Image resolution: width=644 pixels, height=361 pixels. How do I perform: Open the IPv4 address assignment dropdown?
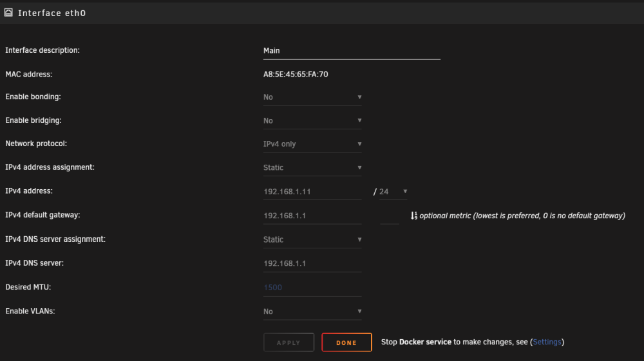point(312,168)
